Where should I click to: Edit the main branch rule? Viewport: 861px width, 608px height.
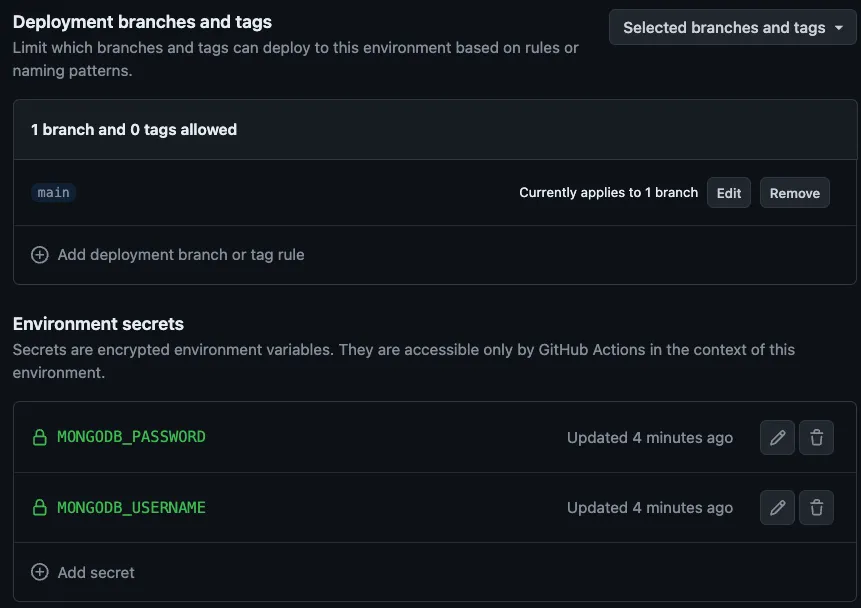[729, 193]
